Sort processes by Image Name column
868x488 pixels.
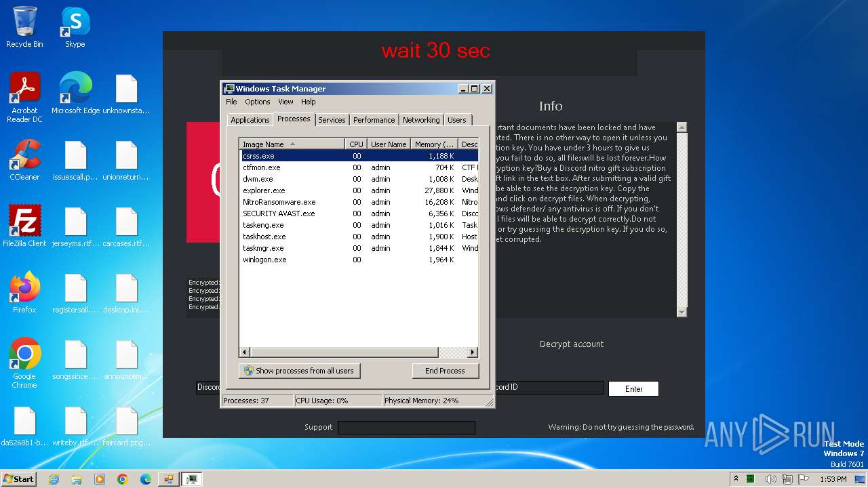click(292, 144)
